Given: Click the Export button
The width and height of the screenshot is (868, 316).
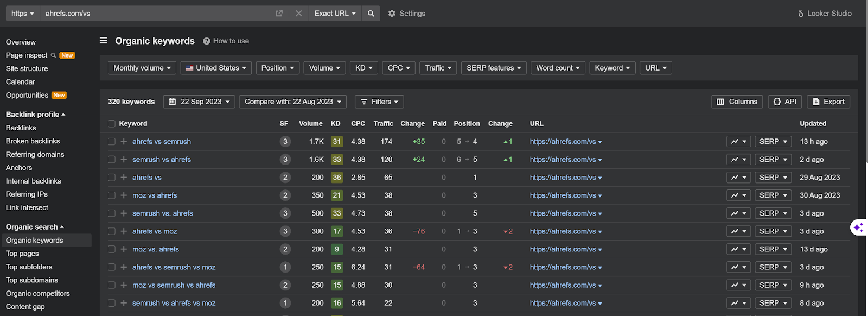Looking at the screenshot, I should pos(828,102).
